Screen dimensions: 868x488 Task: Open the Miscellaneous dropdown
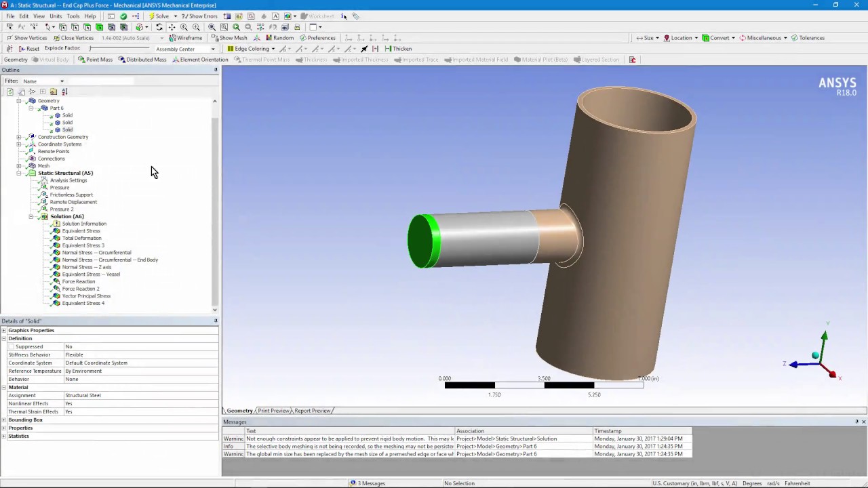coord(763,38)
